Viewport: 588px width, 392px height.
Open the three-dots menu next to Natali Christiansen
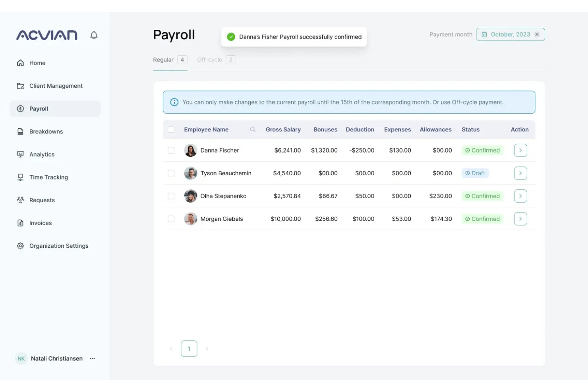pos(92,359)
